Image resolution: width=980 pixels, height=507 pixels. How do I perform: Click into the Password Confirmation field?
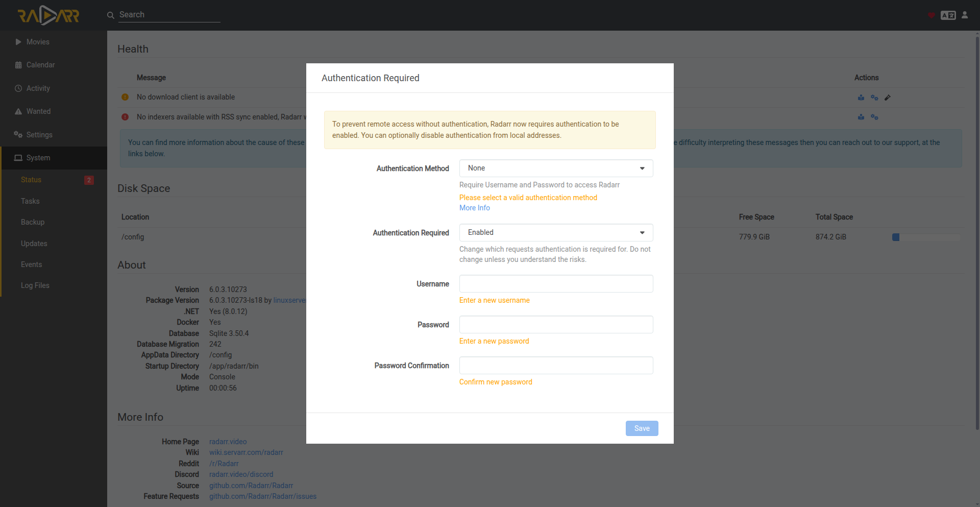[x=556, y=366]
